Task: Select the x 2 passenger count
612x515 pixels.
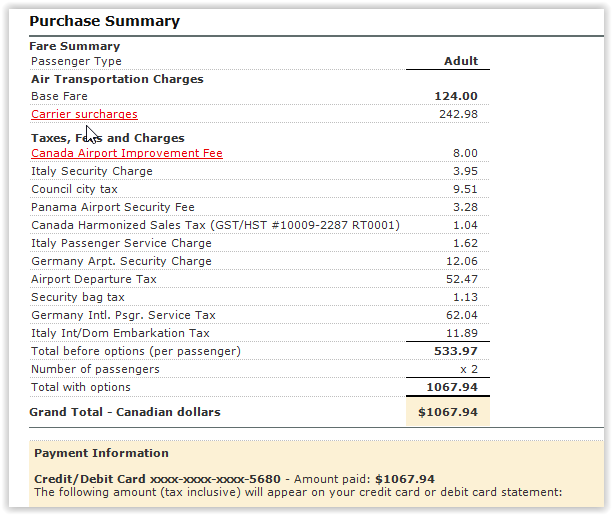Action: click(x=469, y=369)
